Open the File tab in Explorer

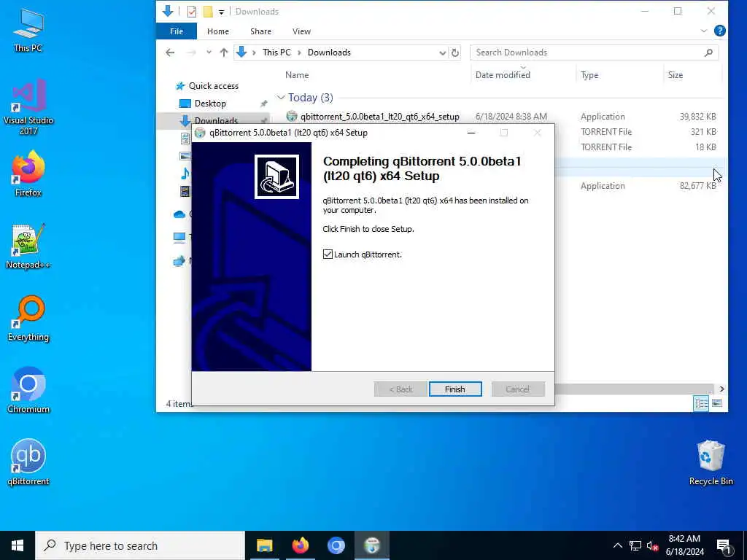click(x=177, y=31)
